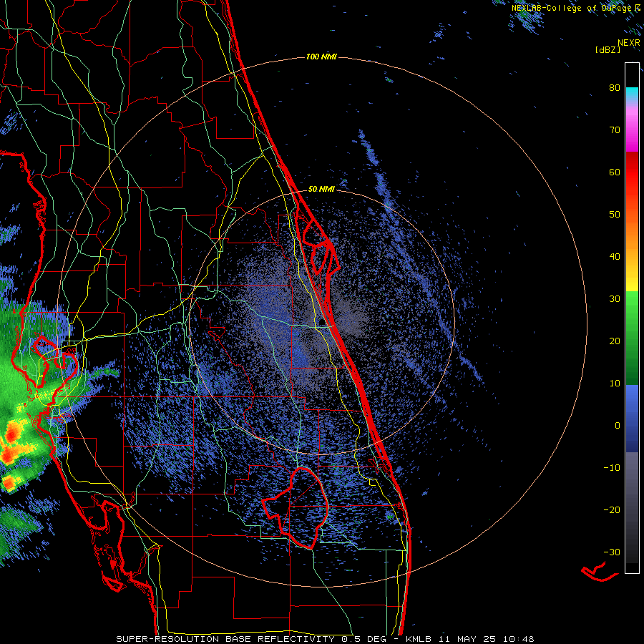Click the KMLB 11 MAY 25 10:48 timestamp
The width and height of the screenshot is (644, 644).
pos(470,639)
